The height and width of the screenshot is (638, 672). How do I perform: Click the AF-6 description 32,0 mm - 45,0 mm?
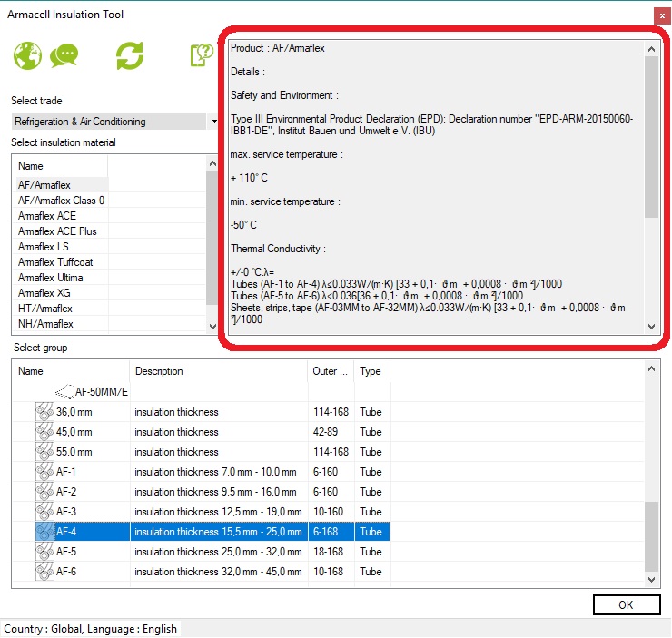click(x=218, y=571)
